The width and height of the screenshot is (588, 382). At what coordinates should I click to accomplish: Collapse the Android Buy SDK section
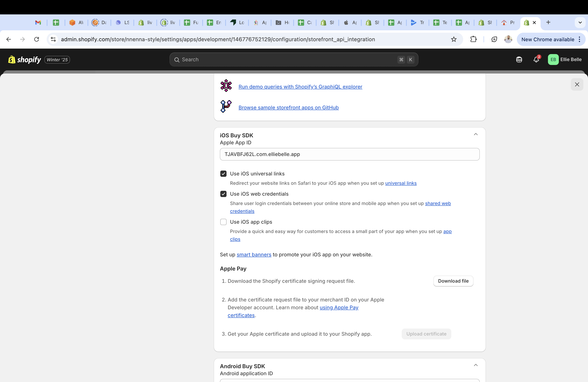(476, 365)
